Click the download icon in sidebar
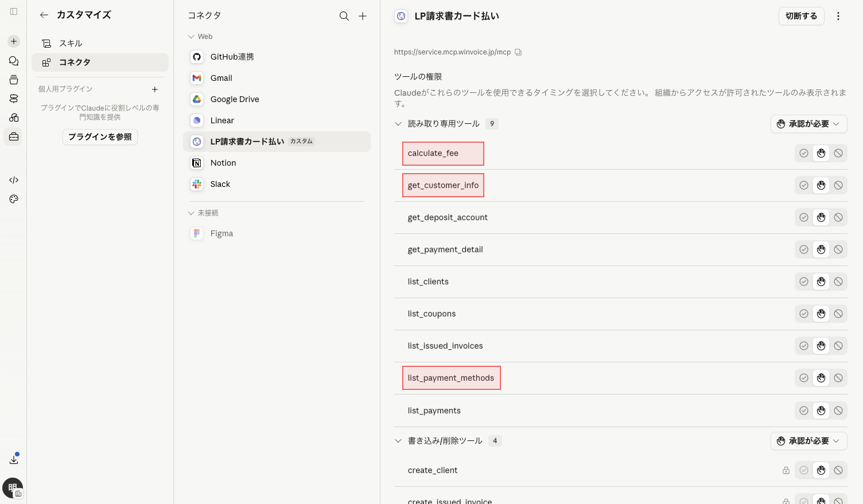 coord(14,459)
